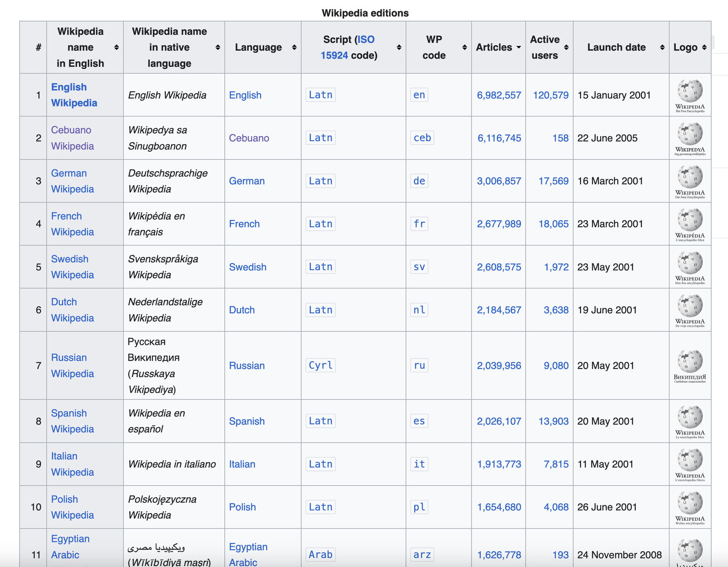Open the Spanish Wikipedia logo image
728x567 pixels.
pos(690,421)
